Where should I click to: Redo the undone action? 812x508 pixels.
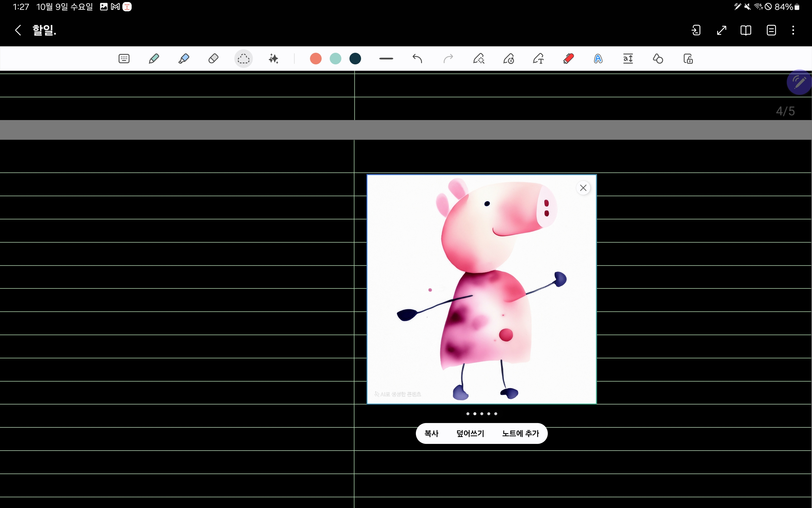tap(448, 59)
